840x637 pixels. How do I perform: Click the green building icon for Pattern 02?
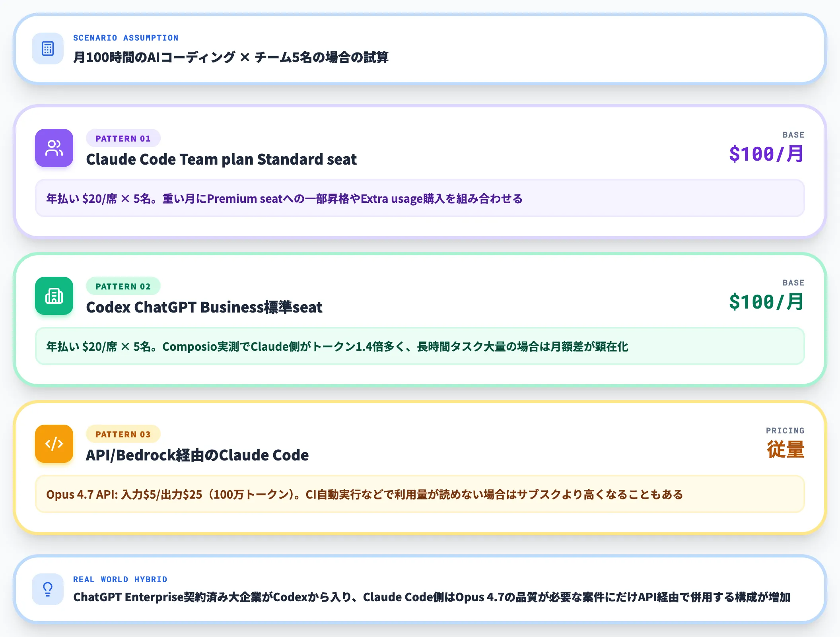54,296
